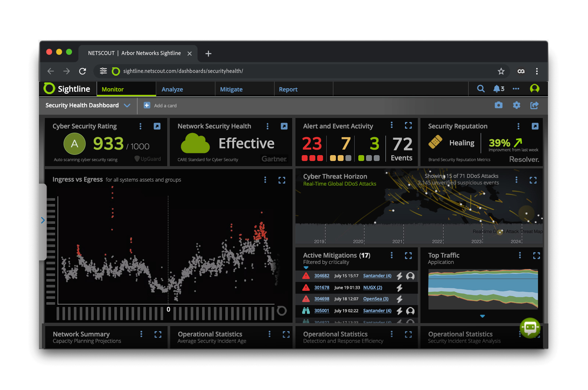Click lightning bolt icon on mitigation 304682

399,276
